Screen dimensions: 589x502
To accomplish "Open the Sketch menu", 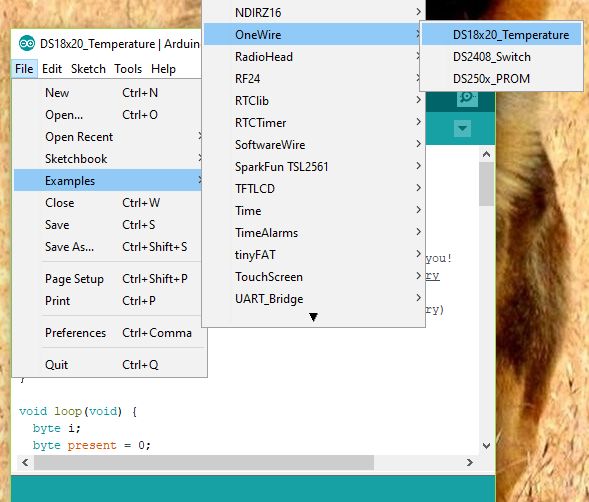I will [x=88, y=69].
